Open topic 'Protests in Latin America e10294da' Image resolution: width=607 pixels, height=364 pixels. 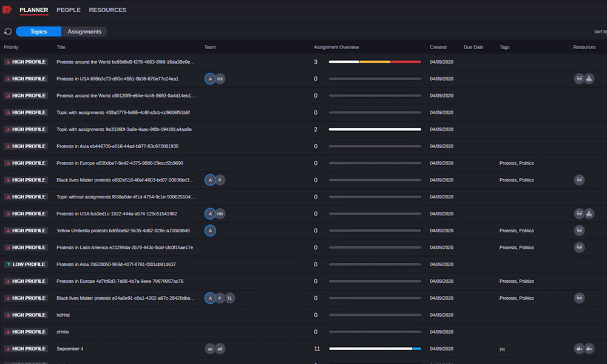click(124, 248)
